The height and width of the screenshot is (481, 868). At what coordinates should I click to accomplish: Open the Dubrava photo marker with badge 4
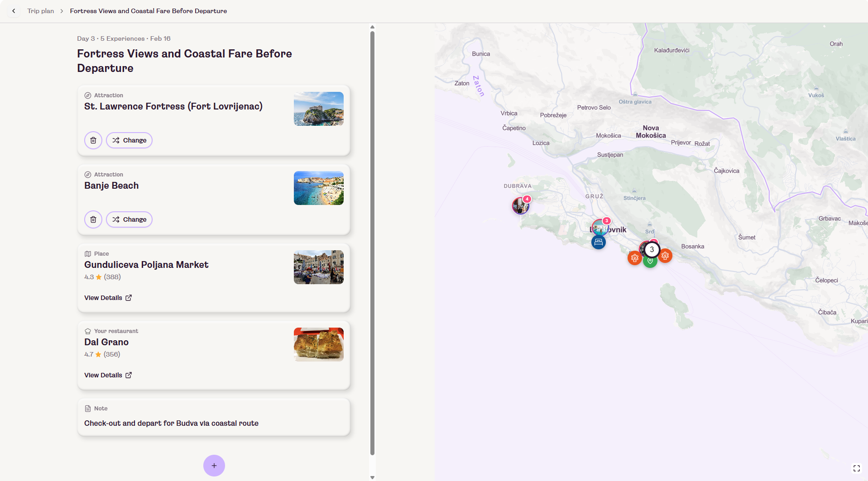coord(520,206)
